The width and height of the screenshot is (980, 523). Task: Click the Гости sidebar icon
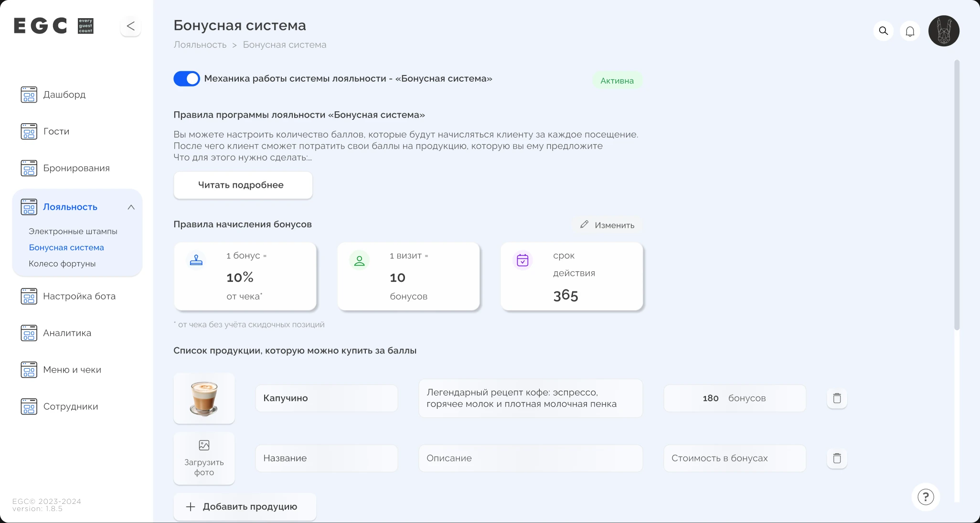click(29, 131)
